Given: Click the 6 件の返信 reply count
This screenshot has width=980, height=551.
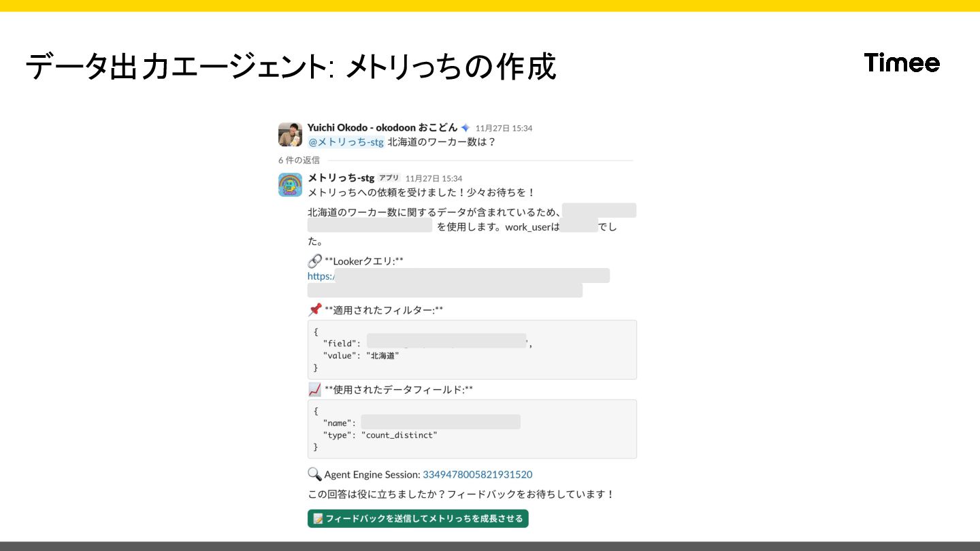Looking at the screenshot, I should pyautogui.click(x=299, y=161).
